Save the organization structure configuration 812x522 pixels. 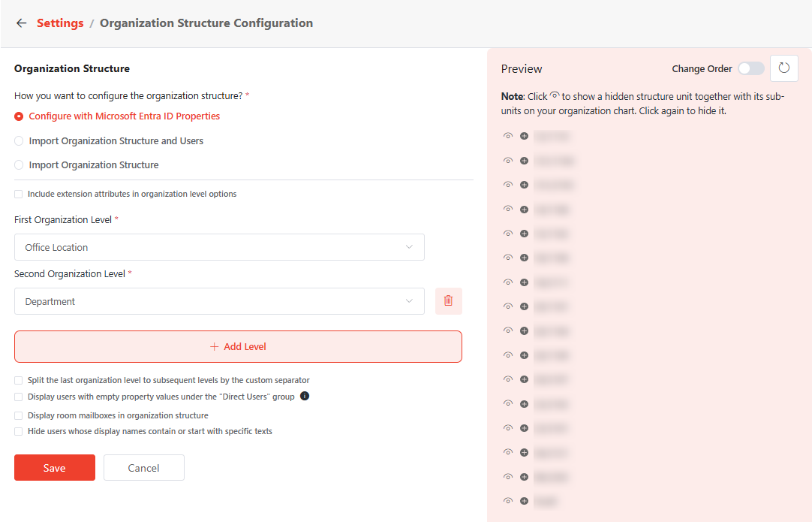54,467
